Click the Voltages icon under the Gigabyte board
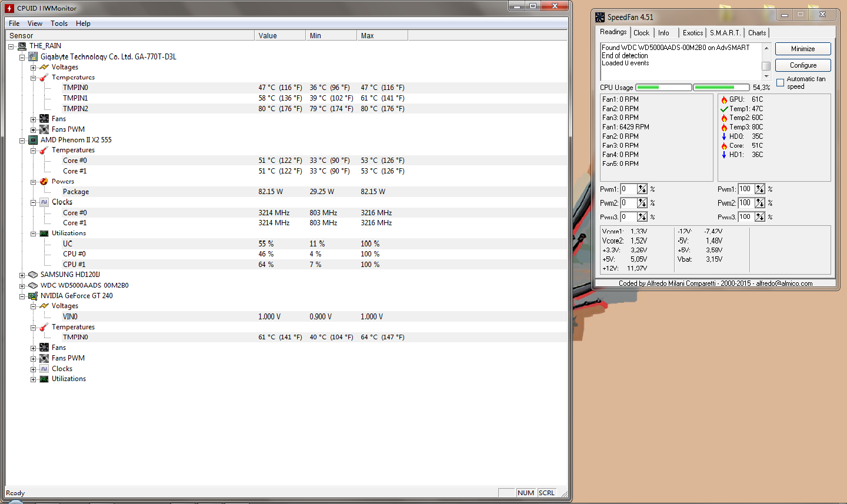847x504 pixels. click(x=44, y=67)
